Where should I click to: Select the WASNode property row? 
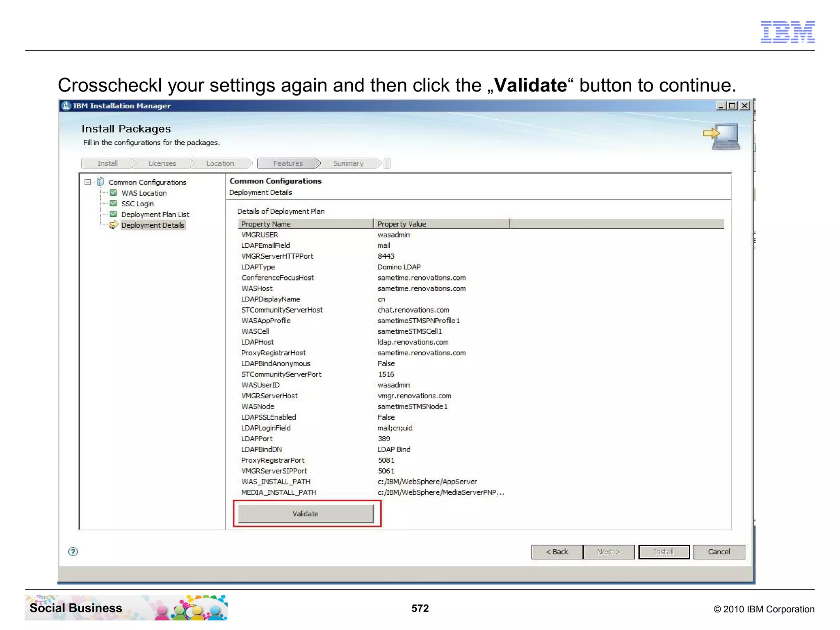(481, 406)
